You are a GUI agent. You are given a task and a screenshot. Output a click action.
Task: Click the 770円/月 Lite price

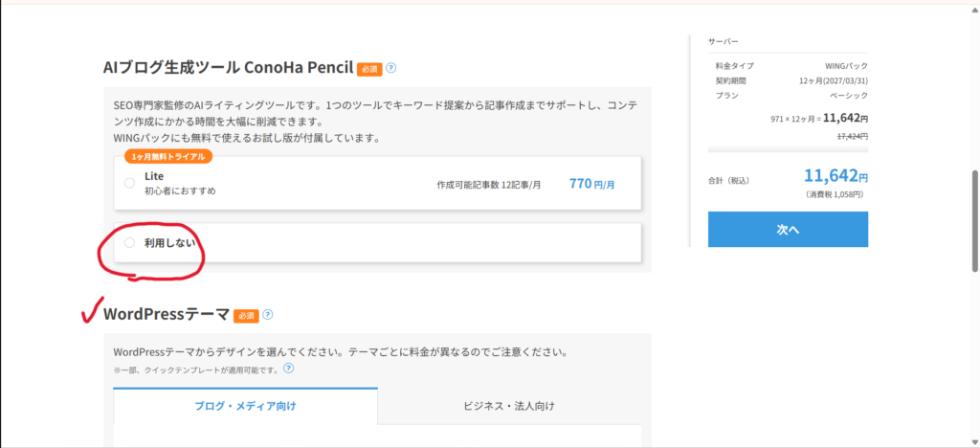coord(591,183)
